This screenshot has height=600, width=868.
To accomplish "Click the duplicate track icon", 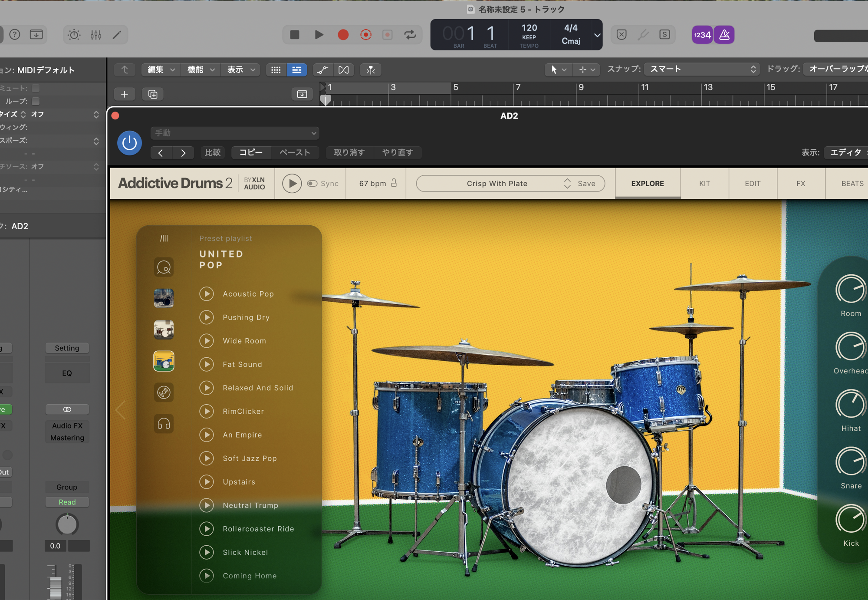I will click(x=153, y=94).
